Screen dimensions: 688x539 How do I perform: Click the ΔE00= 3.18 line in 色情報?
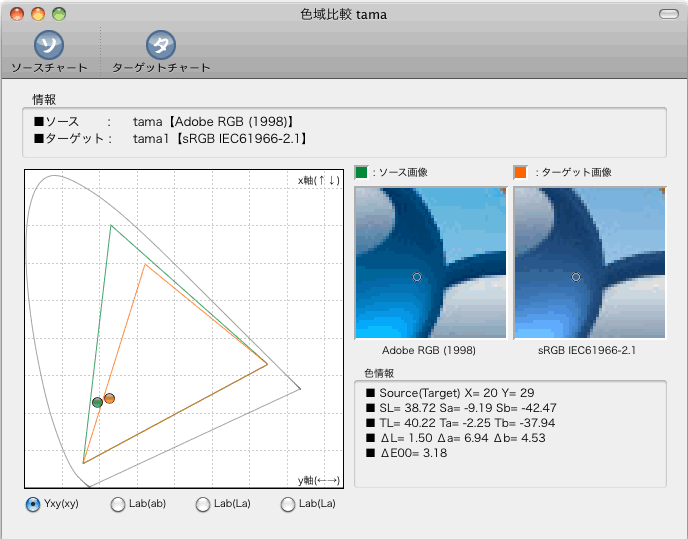tap(412, 453)
